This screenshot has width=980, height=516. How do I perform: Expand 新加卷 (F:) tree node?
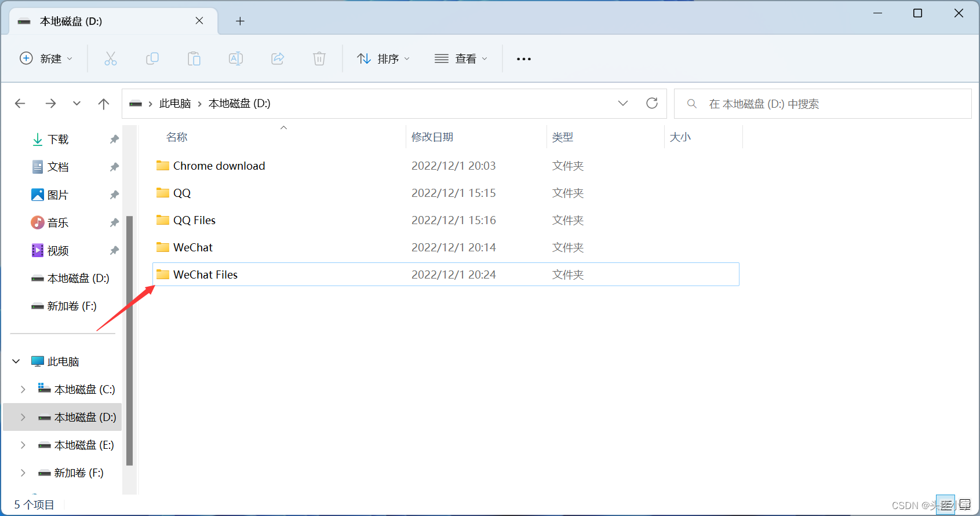tap(23, 473)
